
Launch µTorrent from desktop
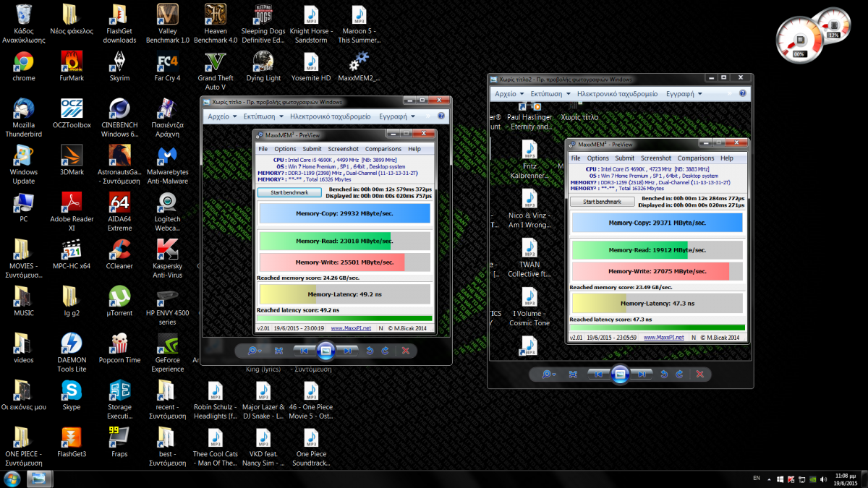(119, 301)
